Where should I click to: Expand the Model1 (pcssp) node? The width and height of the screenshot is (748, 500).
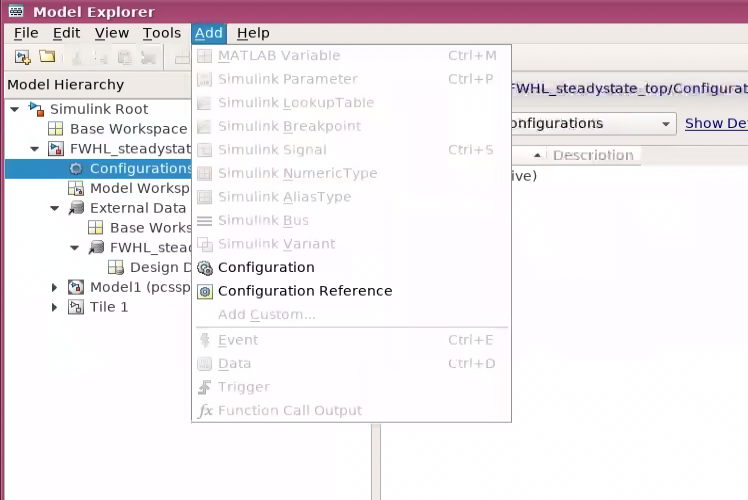(54, 287)
